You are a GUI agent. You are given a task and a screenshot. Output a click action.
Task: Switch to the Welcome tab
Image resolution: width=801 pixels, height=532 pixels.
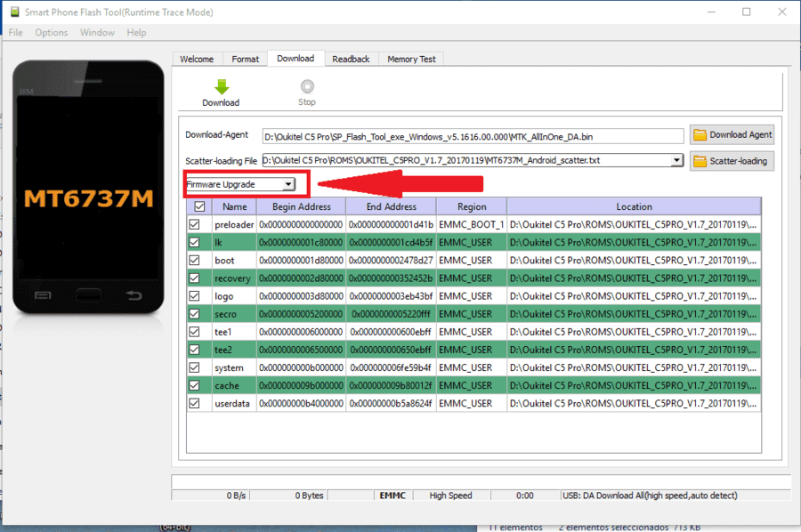click(x=197, y=60)
